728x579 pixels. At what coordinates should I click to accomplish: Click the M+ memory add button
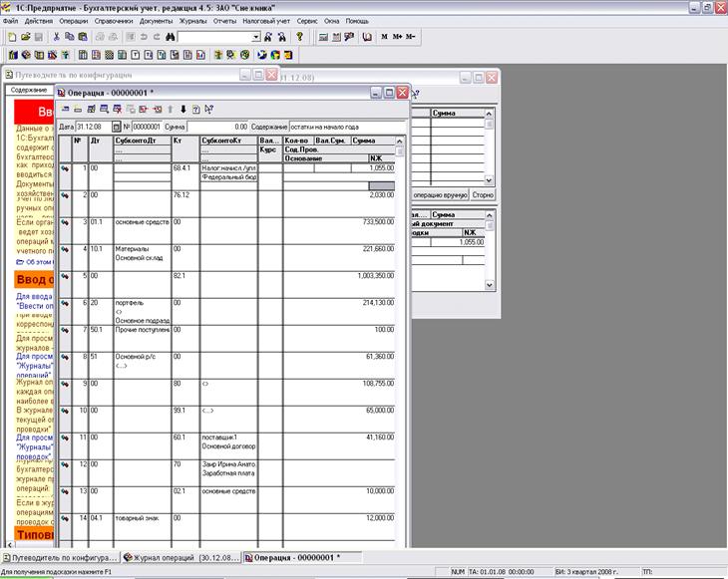398,37
